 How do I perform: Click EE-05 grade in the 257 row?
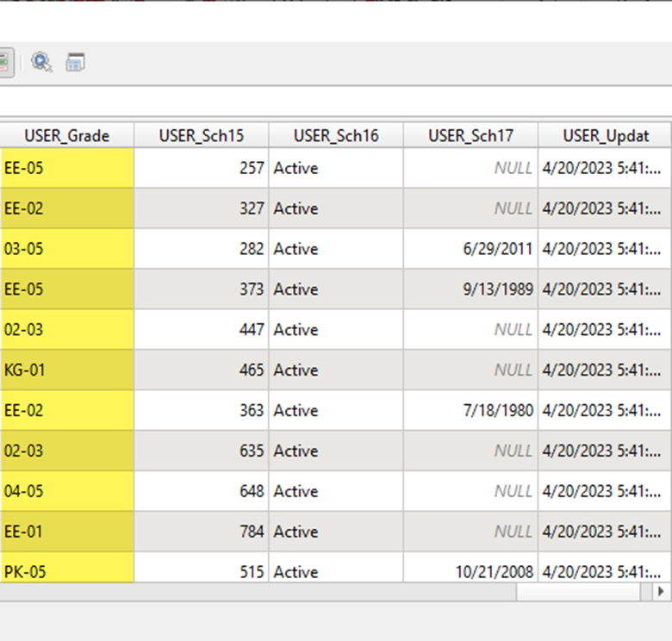click(67, 168)
